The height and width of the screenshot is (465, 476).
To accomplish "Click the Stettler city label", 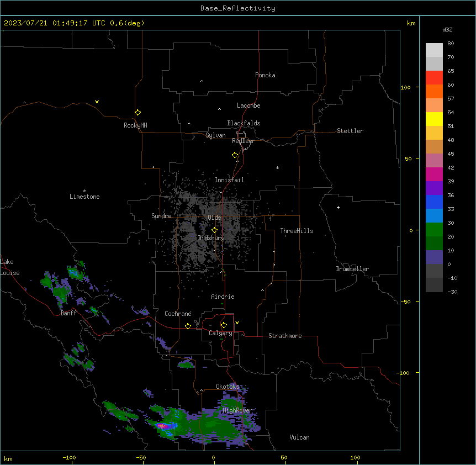I will [350, 131].
